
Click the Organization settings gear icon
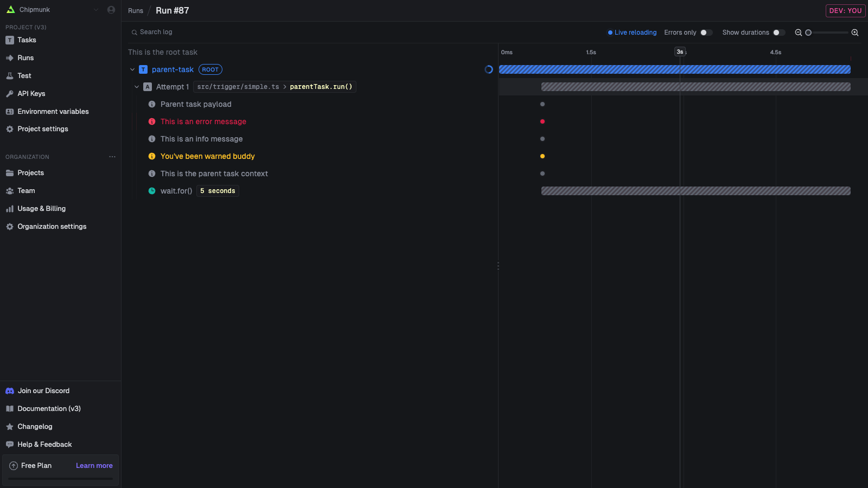tap(10, 227)
